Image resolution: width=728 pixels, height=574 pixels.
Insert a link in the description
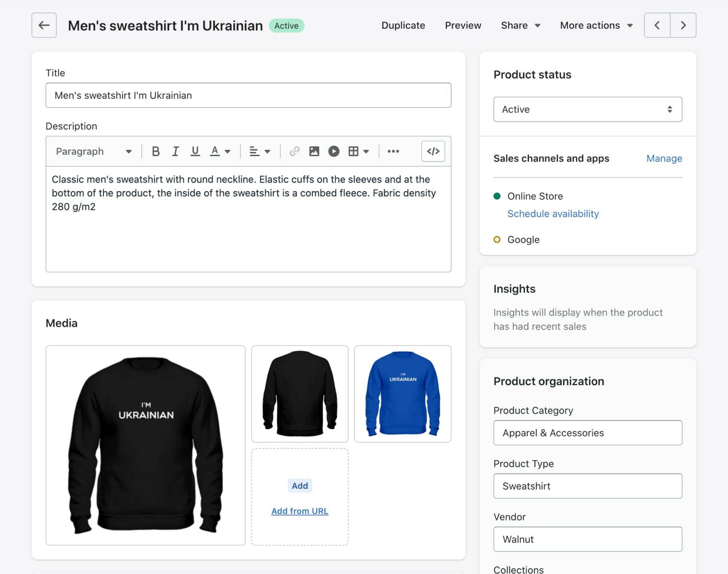(295, 151)
